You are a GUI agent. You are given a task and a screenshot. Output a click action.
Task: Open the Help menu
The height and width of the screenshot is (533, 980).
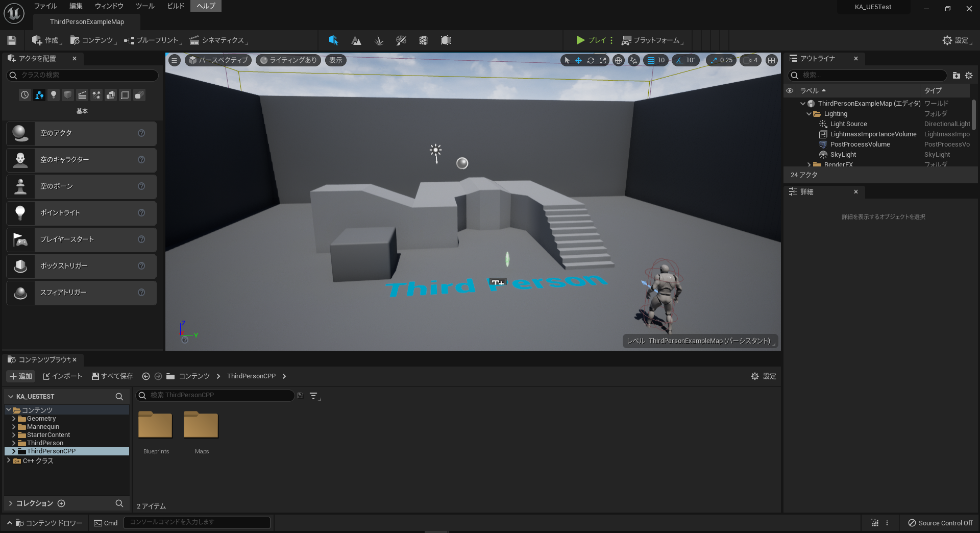pyautogui.click(x=206, y=6)
